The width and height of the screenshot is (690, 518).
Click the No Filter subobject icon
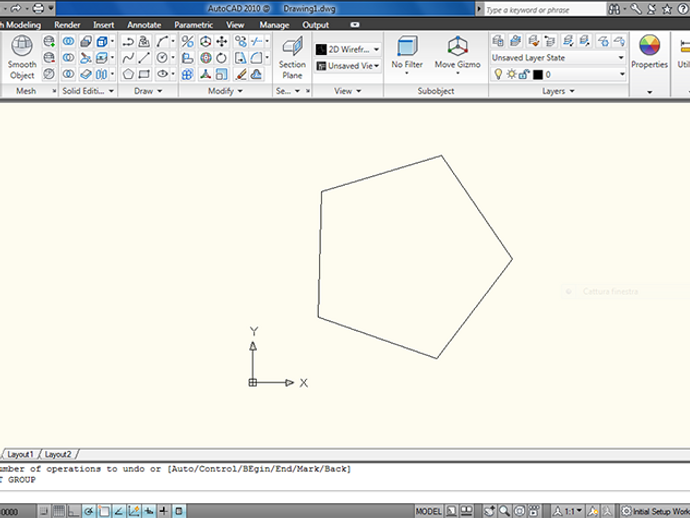tap(407, 54)
